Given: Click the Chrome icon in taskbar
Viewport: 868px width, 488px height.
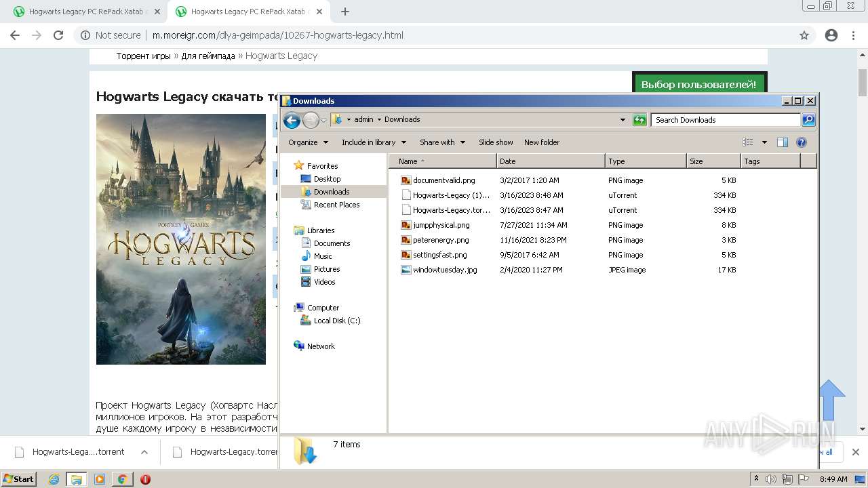Looking at the screenshot, I should coord(122,479).
